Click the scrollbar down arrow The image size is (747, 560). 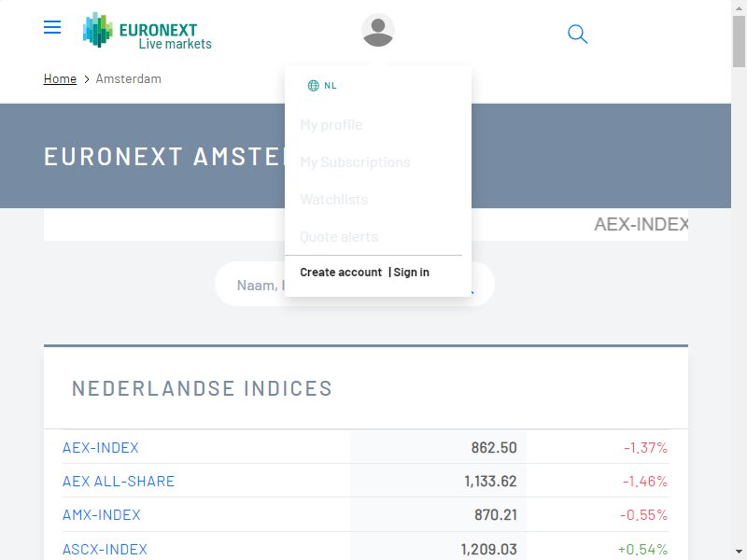[x=739, y=552]
